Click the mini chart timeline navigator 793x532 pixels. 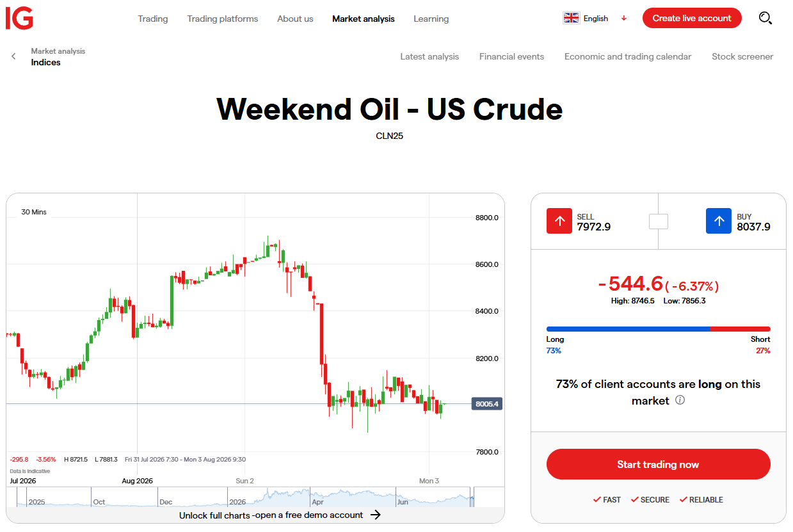click(x=250, y=497)
